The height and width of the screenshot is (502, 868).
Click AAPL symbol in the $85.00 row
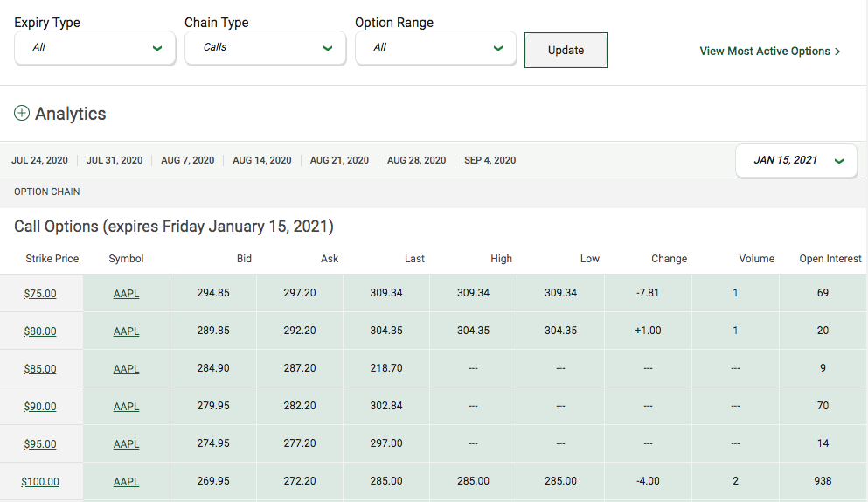[126, 369]
